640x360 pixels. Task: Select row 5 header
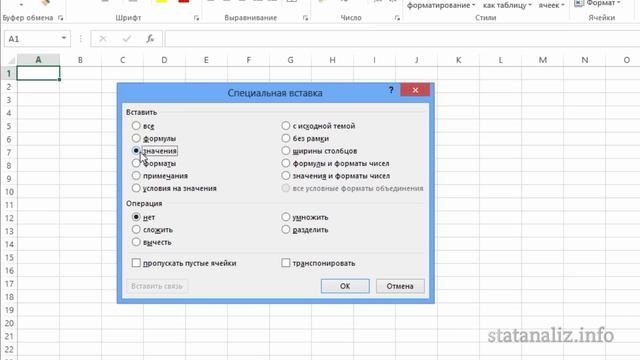[9, 126]
